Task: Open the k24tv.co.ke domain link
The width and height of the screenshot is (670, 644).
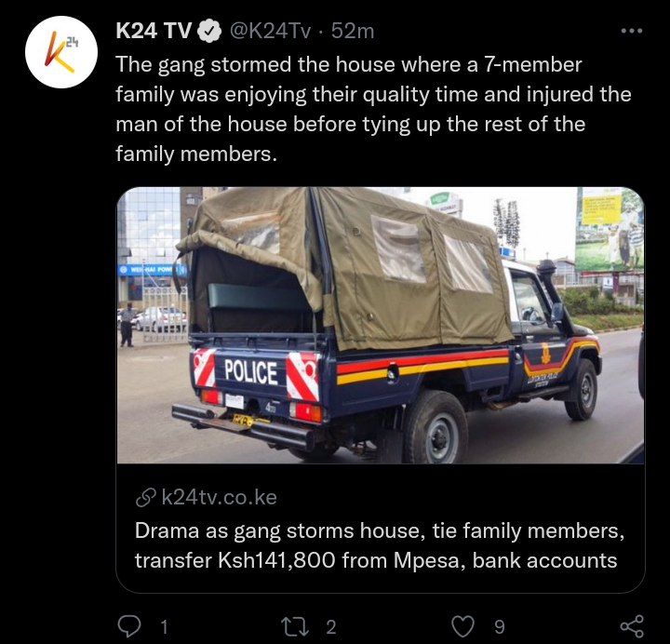Action: [x=220, y=497]
